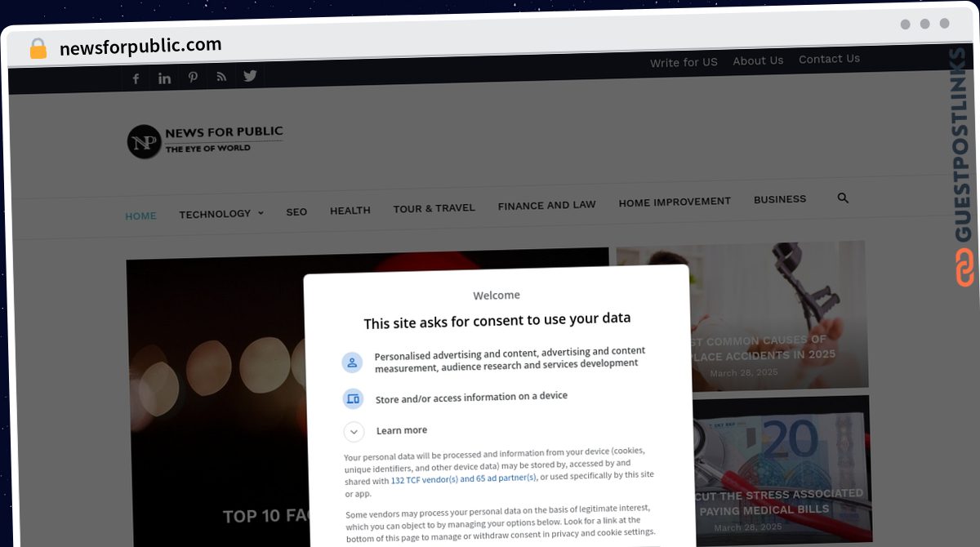Expand the Learn more chevron
This screenshot has width=980, height=547.
354,432
